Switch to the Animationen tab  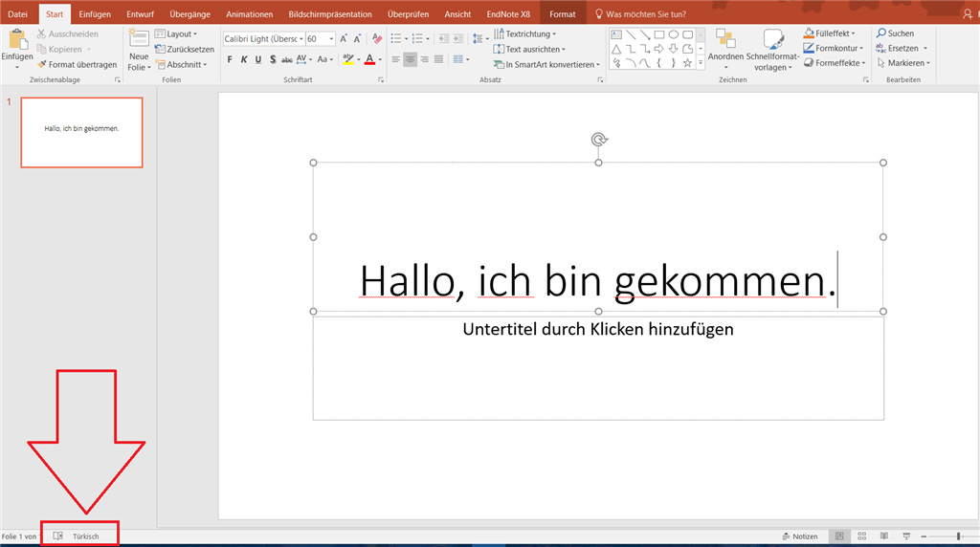(x=249, y=14)
